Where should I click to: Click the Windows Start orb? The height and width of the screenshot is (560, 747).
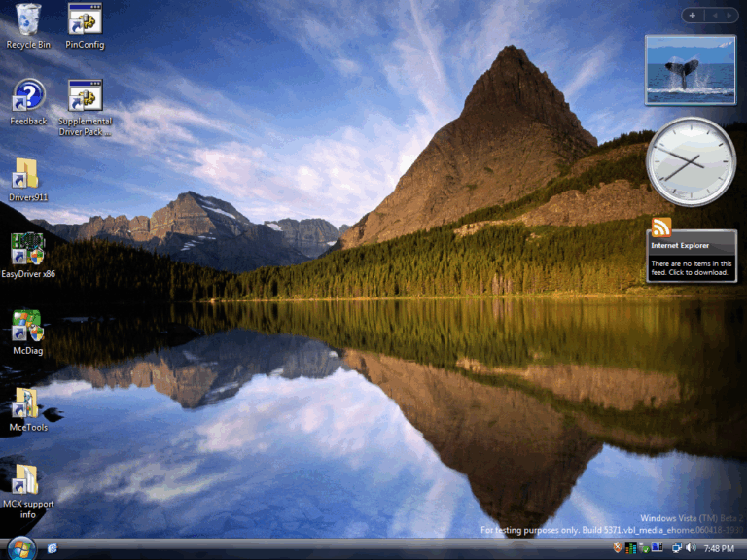19,548
